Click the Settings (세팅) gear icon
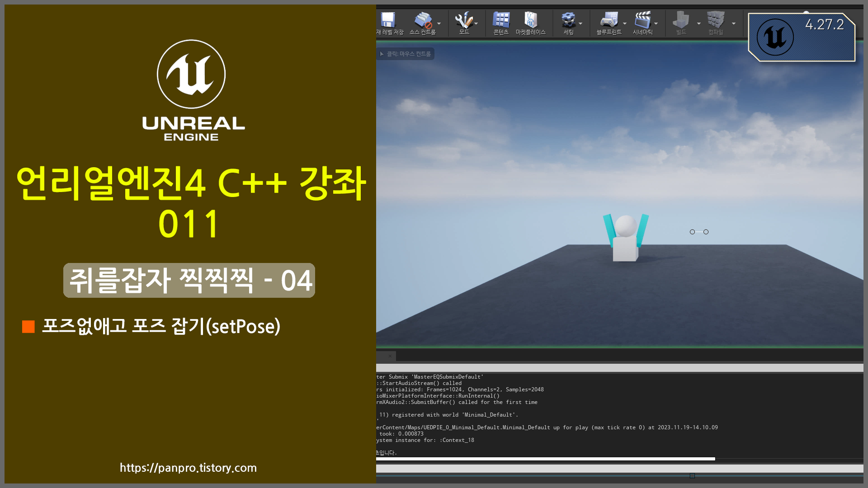 click(568, 20)
